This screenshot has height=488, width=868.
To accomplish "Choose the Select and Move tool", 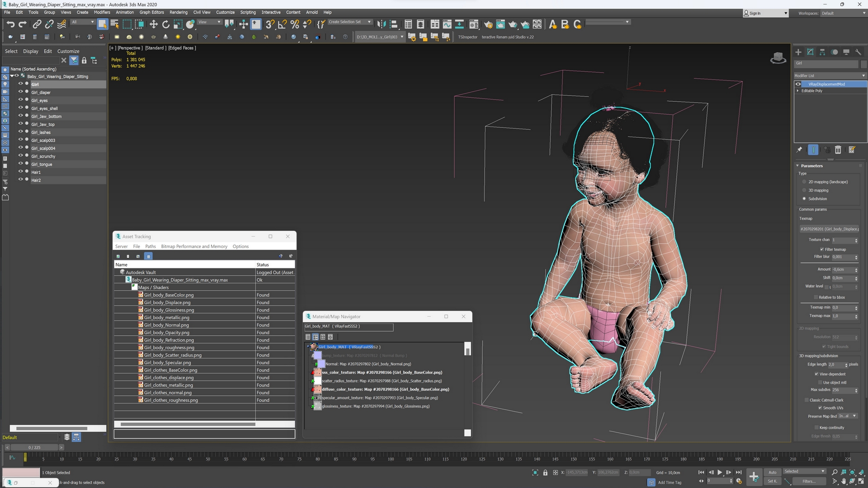I will [154, 24].
